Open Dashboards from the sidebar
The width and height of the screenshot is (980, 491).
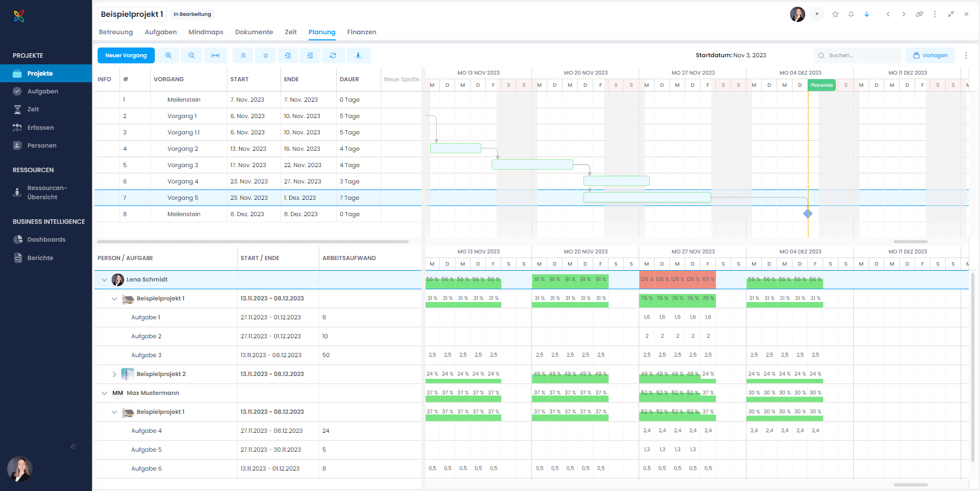click(x=46, y=239)
